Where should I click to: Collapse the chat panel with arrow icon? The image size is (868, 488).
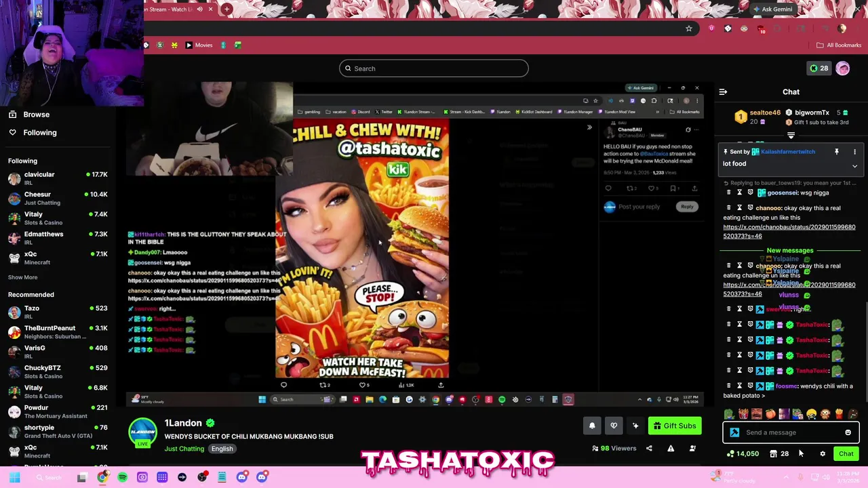click(x=723, y=91)
